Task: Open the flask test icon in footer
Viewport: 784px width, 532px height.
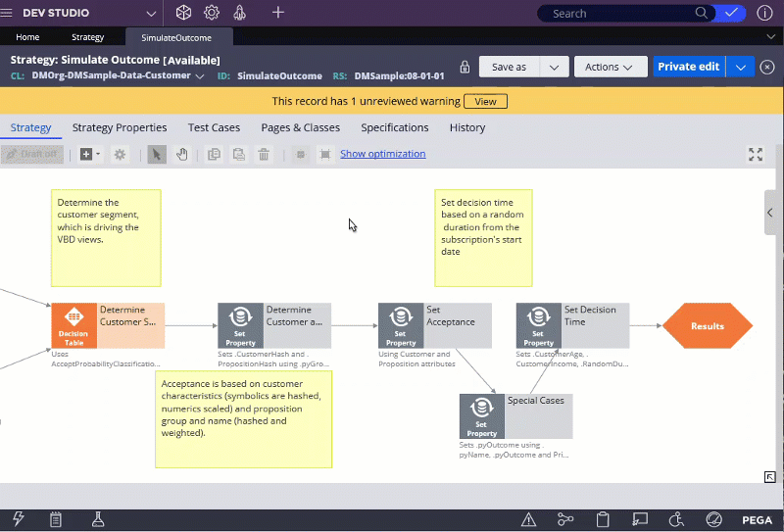Action: click(x=97, y=519)
